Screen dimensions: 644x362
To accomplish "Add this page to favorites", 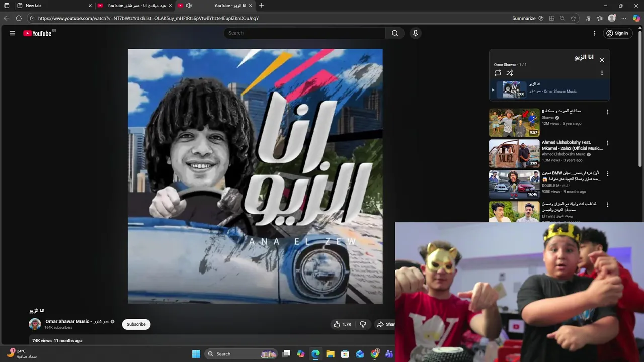I will pos(573,18).
